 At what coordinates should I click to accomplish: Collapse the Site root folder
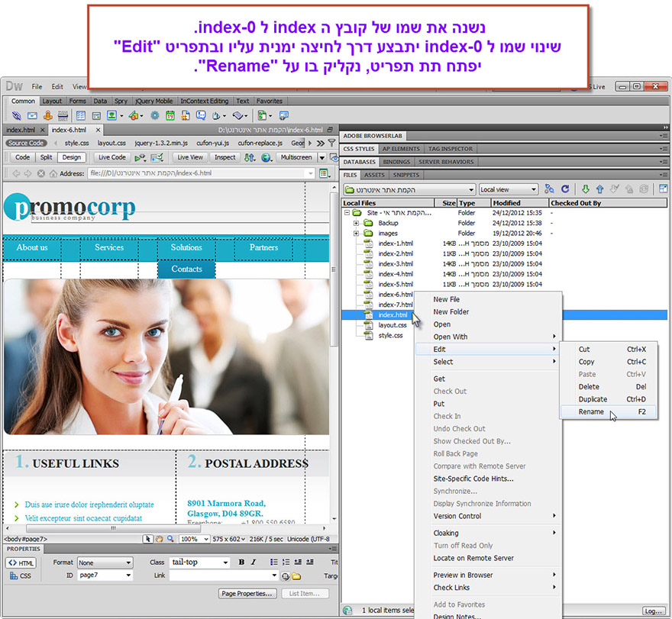point(347,213)
